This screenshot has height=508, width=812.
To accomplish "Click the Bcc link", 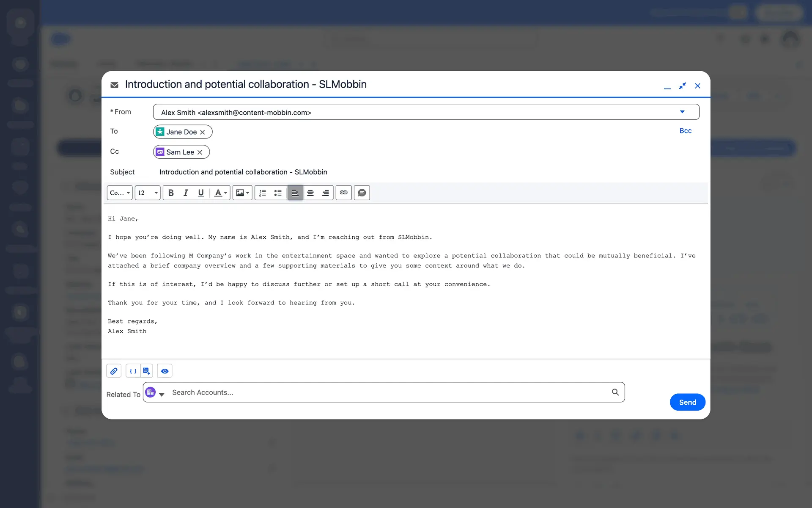I will (x=685, y=131).
